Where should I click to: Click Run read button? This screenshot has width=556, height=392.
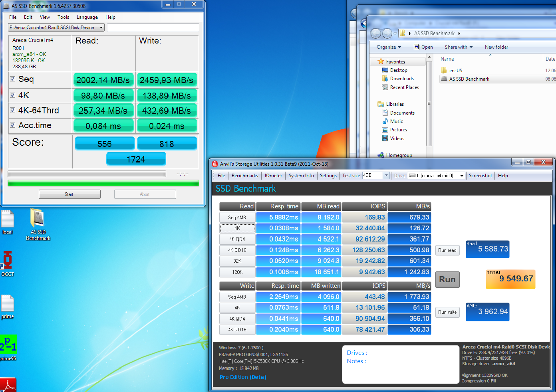point(447,250)
